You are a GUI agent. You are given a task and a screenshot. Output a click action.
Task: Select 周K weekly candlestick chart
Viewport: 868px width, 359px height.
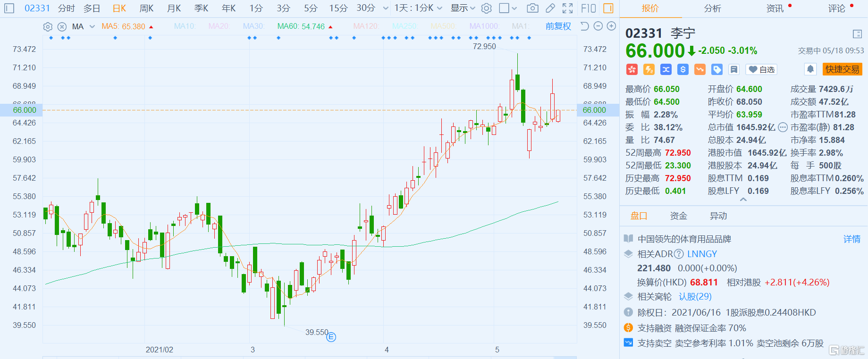tap(147, 8)
